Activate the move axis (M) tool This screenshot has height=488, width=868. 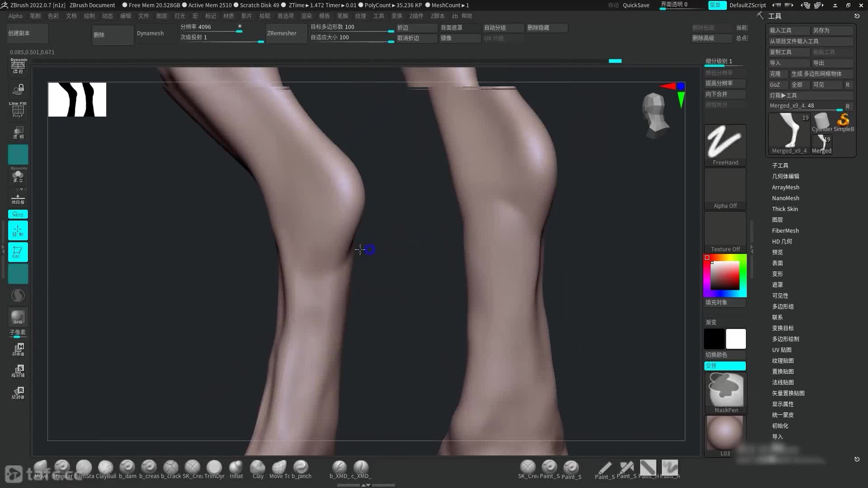(18, 349)
